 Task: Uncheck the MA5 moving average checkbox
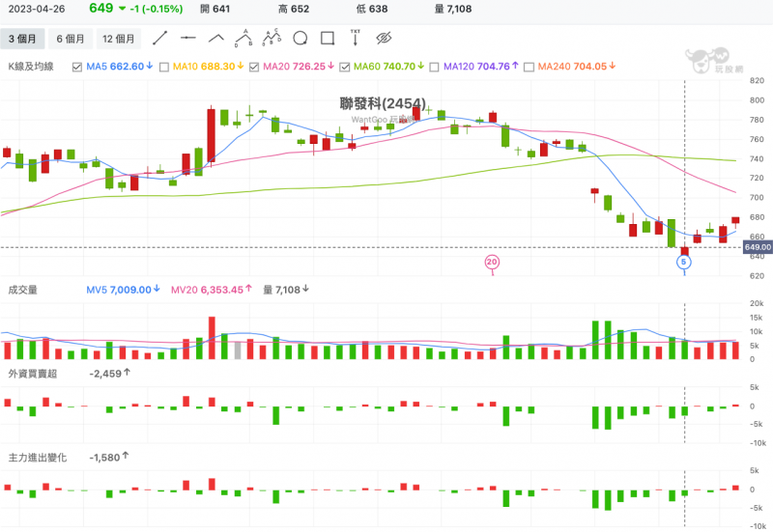pyautogui.click(x=77, y=67)
